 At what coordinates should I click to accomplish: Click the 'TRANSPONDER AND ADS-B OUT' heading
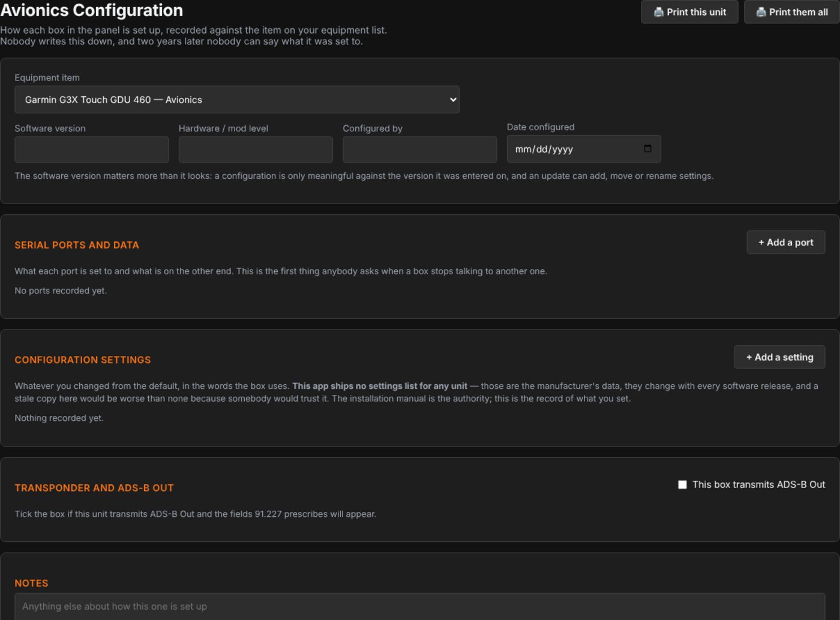[x=94, y=488]
